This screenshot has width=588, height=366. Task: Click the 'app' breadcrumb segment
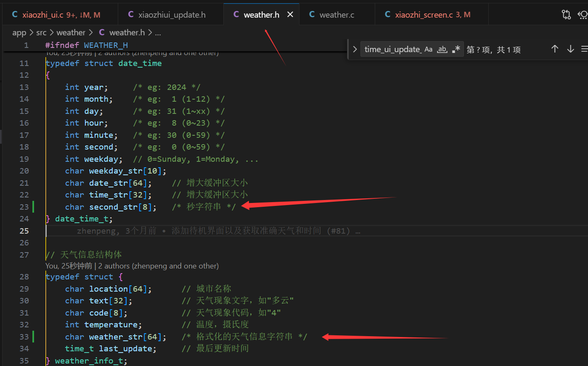(19, 33)
